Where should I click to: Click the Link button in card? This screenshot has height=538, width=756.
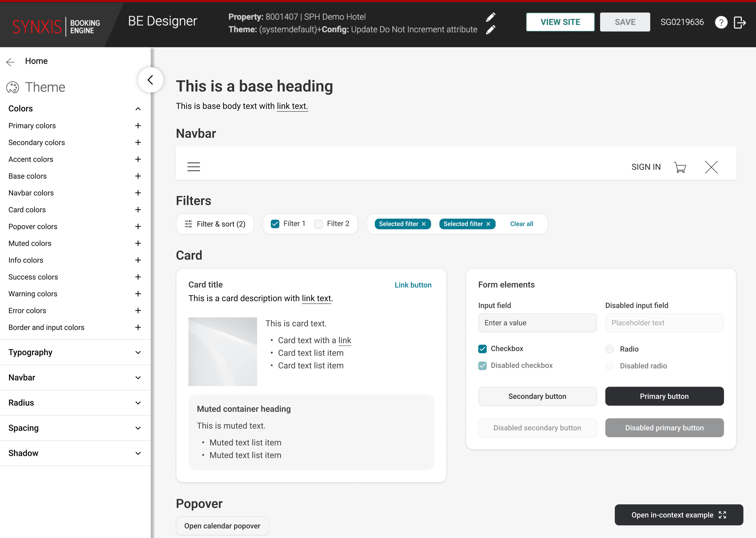pos(413,285)
